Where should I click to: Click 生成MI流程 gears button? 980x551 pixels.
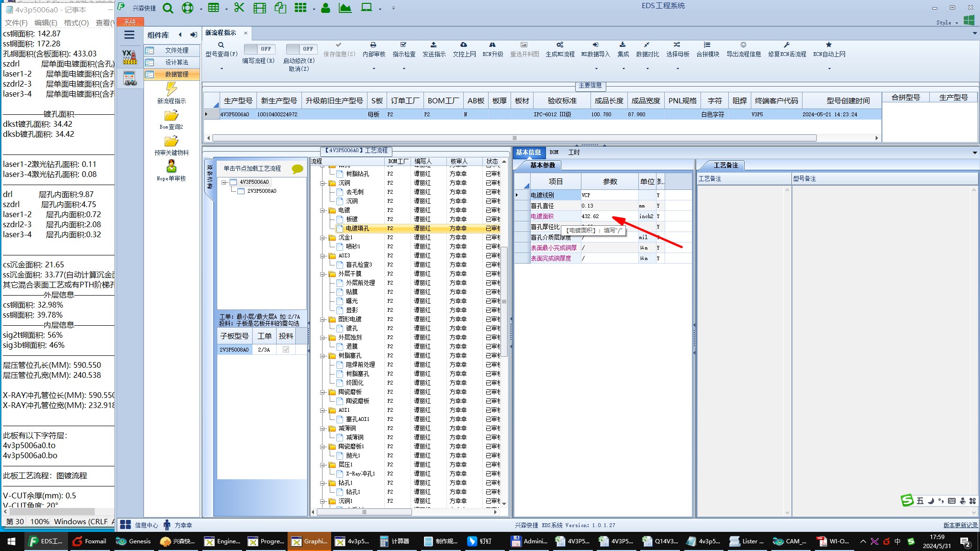pyautogui.click(x=560, y=49)
